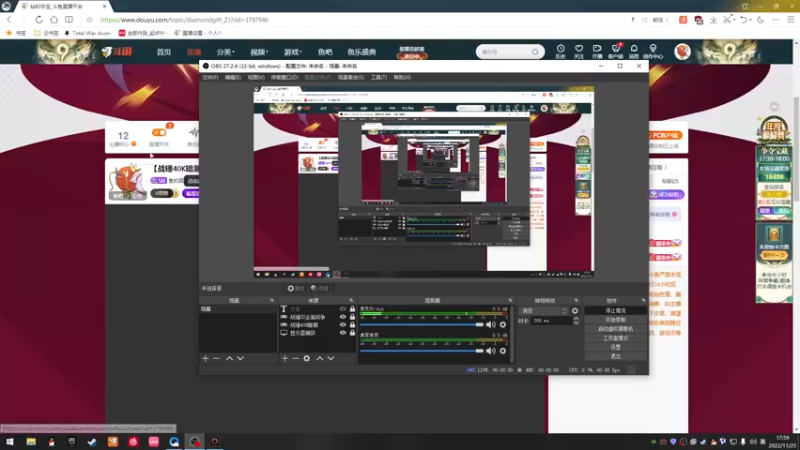Open settings gear for the desktop audio (桌面音频) mixer channel
Viewport: 800px width, 450px height.
[503, 351]
